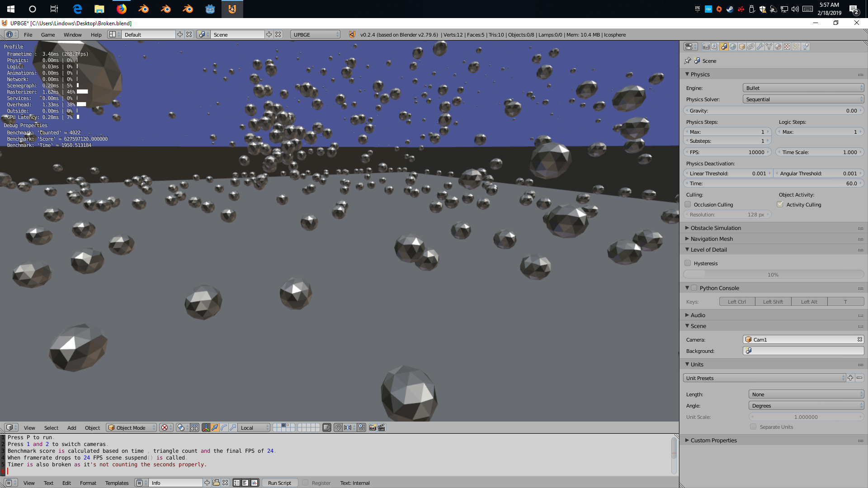Disable Activity Culling
Viewport: 868px width, 488px height.
pyautogui.click(x=780, y=204)
